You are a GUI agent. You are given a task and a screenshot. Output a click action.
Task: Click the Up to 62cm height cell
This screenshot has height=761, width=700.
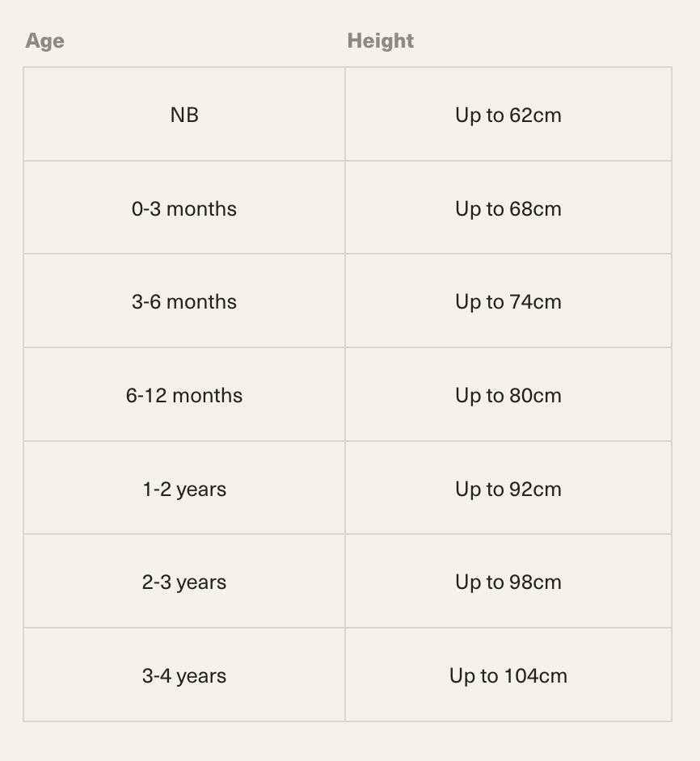pyautogui.click(x=508, y=115)
